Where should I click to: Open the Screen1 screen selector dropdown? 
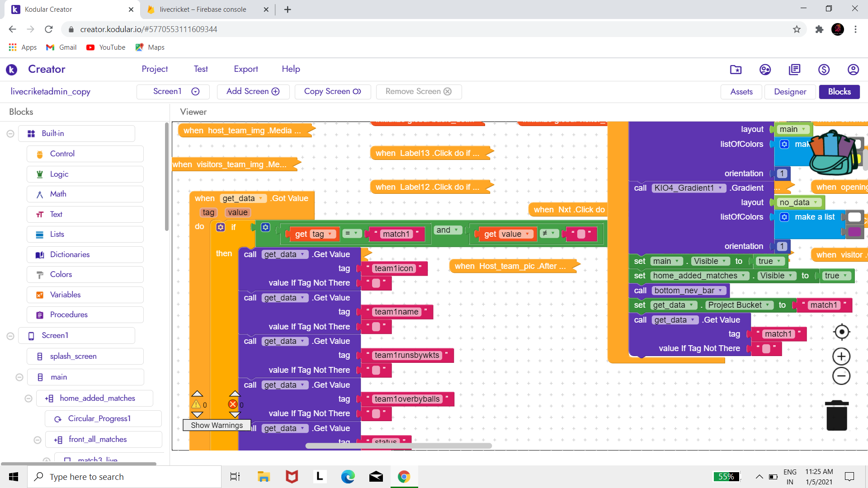pyautogui.click(x=173, y=92)
